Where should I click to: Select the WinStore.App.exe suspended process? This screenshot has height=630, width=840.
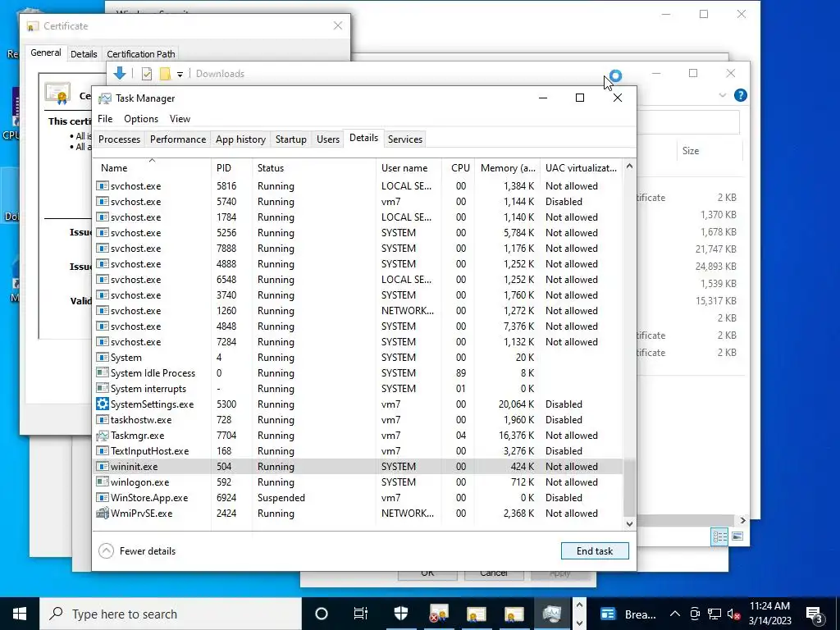coord(358,498)
